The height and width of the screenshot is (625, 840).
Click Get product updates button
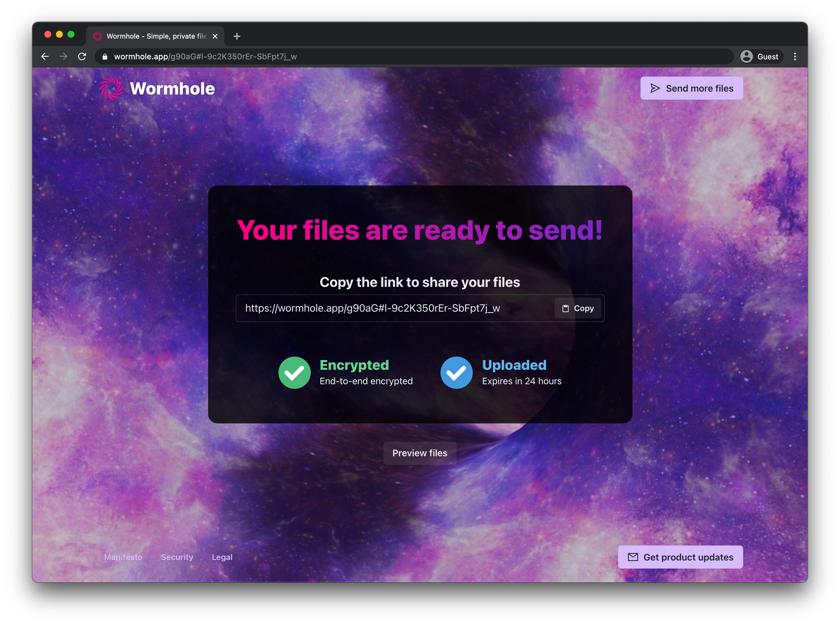[680, 557]
